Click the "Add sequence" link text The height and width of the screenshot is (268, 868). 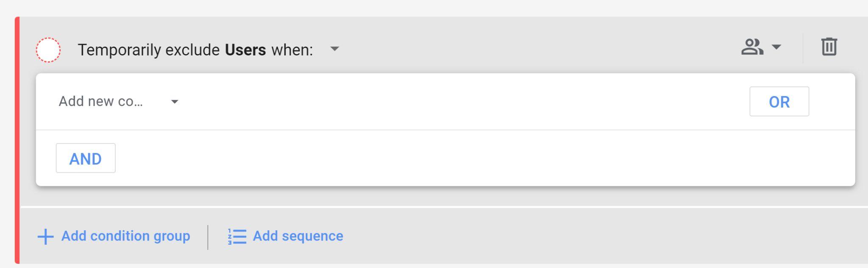pos(298,236)
